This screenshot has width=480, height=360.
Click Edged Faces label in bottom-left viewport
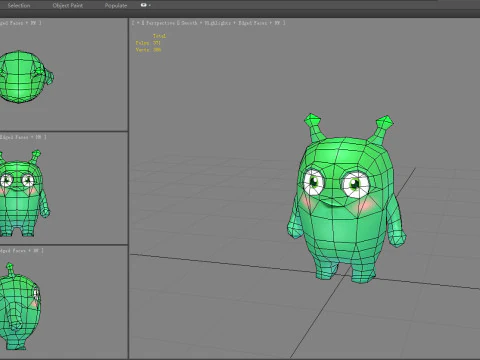(x=13, y=250)
